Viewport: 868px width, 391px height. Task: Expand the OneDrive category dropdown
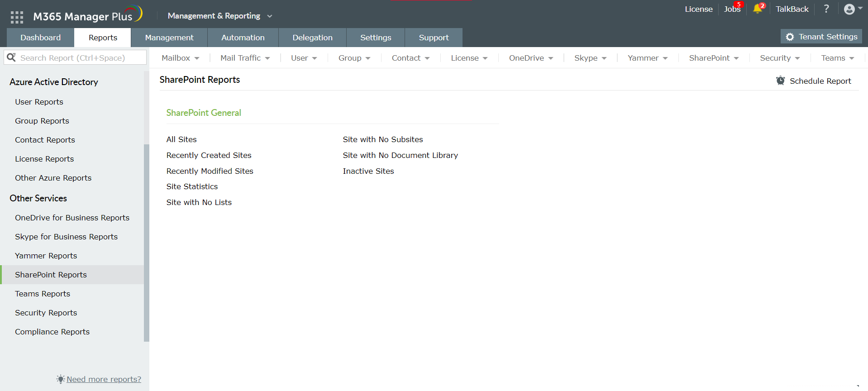click(x=531, y=58)
